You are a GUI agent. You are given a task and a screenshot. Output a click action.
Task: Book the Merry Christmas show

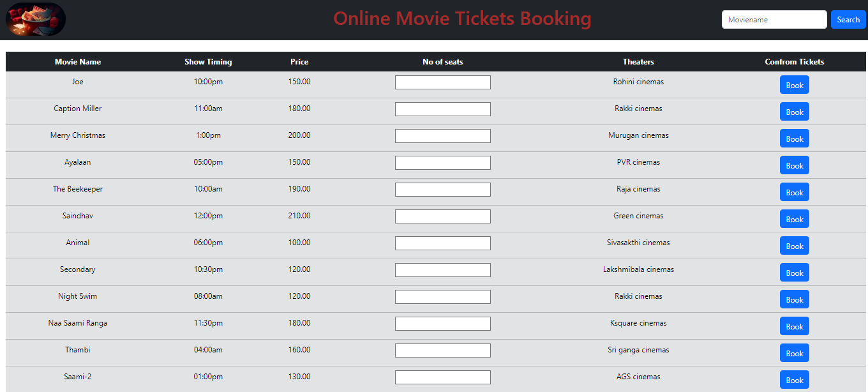794,139
